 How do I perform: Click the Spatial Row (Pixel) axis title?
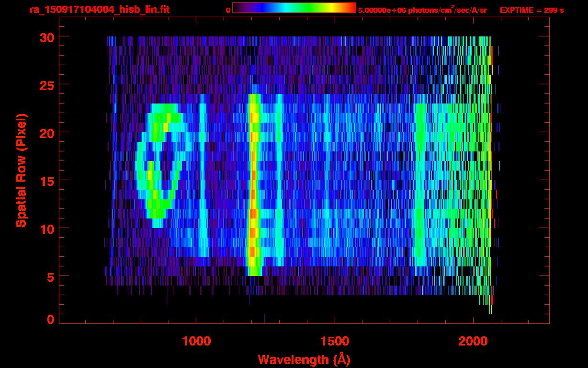(x=21, y=170)
